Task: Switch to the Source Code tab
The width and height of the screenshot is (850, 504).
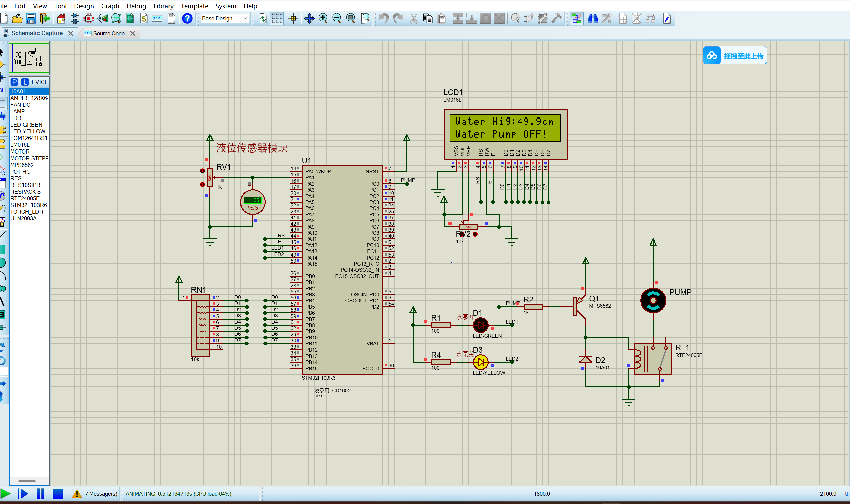Action: pyautogui.click(x=109, y=33)
